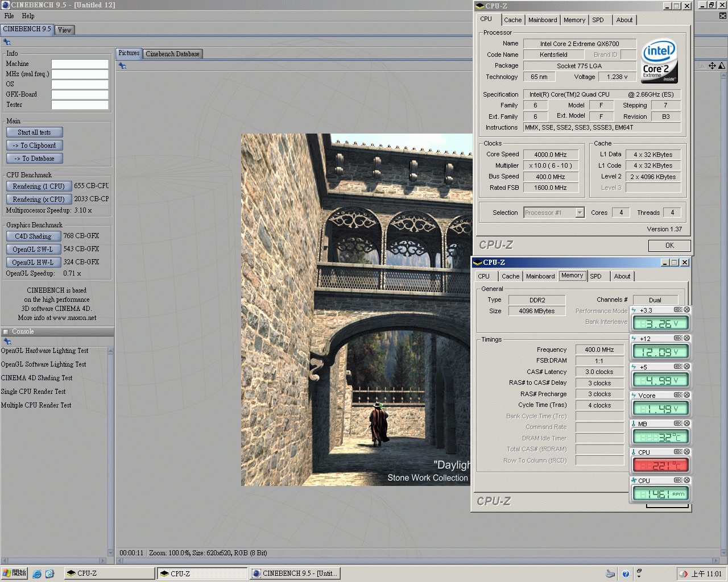The width and height of the screenshot is (728, 582).
Task: Close the red CPU temperature widget
Action: pos(686,452)
